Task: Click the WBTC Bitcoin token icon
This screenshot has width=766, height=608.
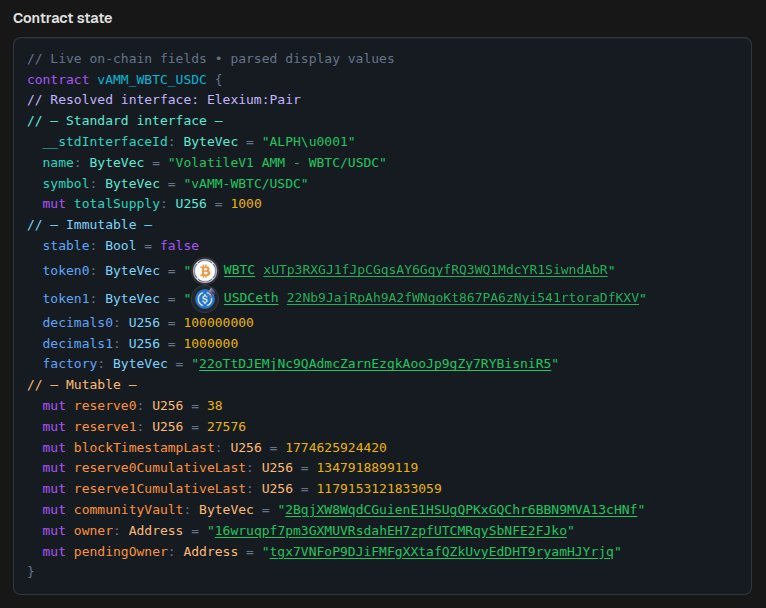Action: 205,271
